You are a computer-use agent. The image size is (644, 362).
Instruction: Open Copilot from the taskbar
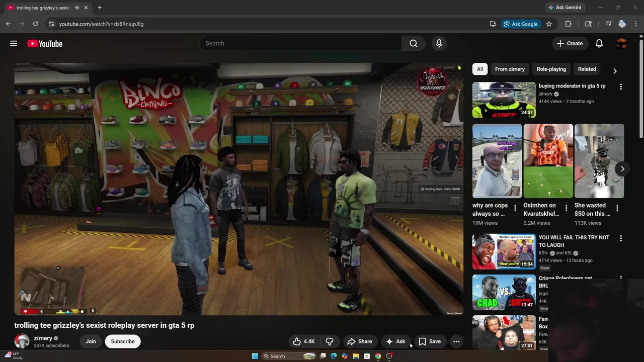click(x=345, y=356)
